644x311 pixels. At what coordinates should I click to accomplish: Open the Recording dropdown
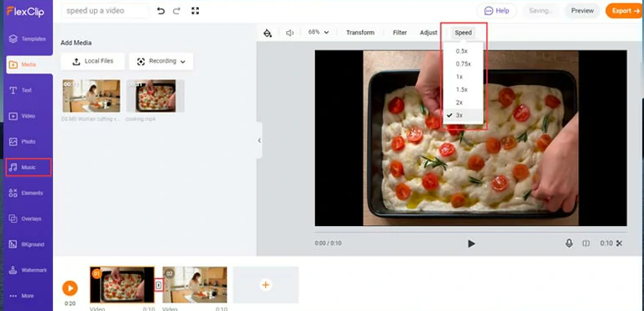click(x=161, y=61)
